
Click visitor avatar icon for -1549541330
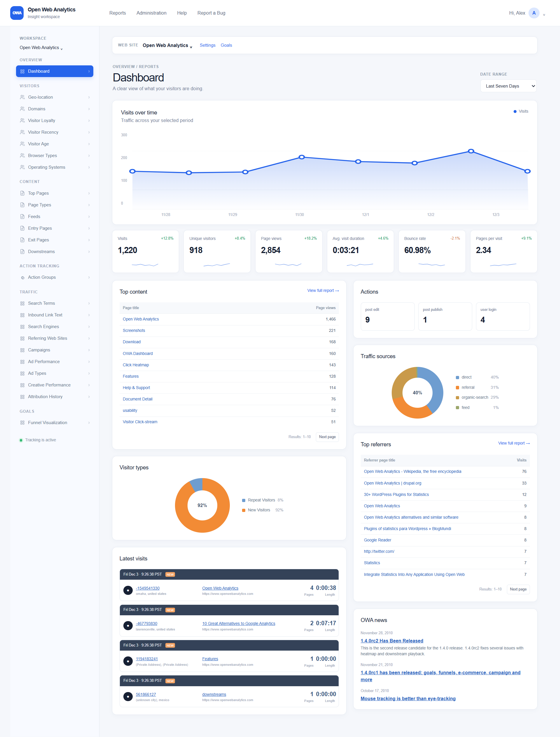point(128,590)
